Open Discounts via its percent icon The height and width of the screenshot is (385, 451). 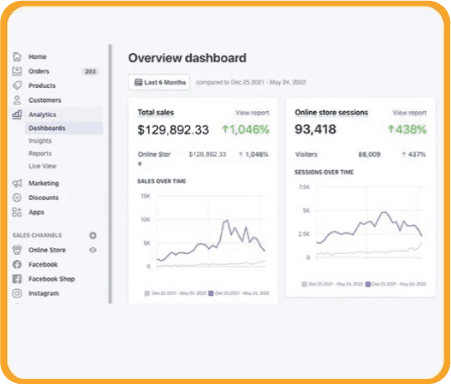point(17,198)
